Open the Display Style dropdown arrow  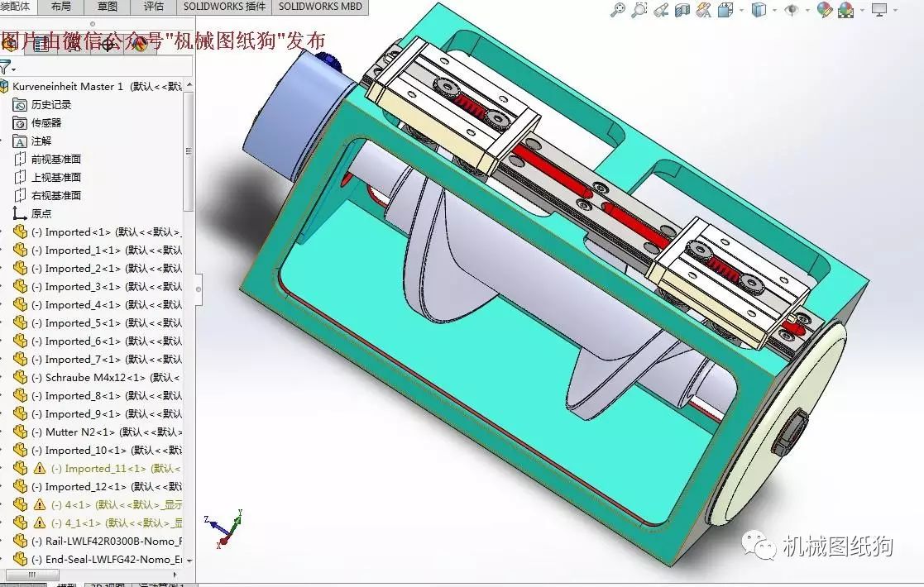point(774,10)
